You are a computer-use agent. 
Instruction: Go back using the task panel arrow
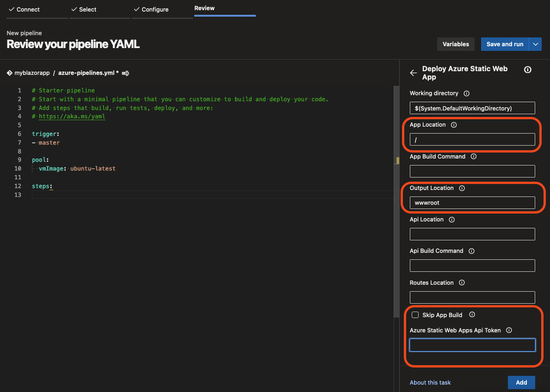click(x=414, y=73)
